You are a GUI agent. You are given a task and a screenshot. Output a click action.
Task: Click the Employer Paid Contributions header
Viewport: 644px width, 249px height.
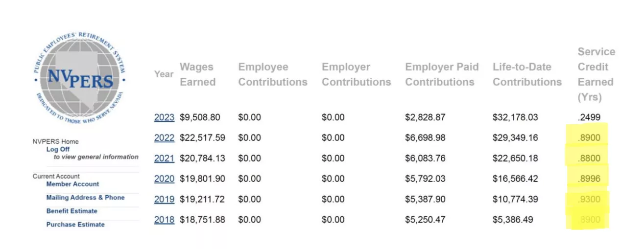(x=442, y=74)
